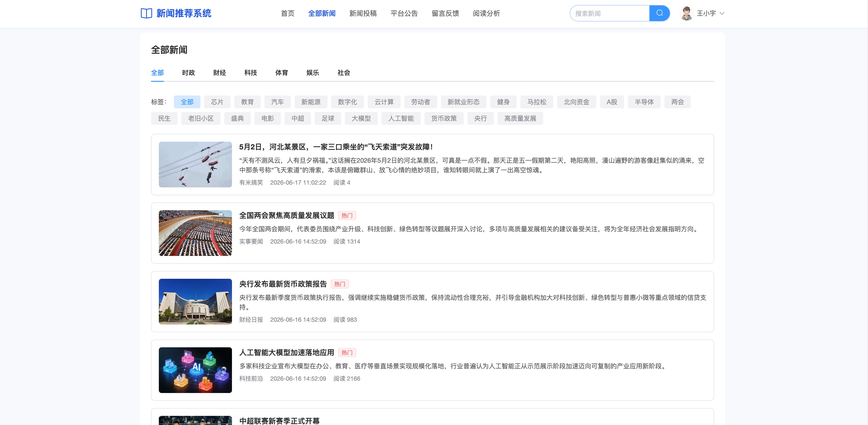
Task: Choose the 货币政策 tag
Action: pos(444,118)
